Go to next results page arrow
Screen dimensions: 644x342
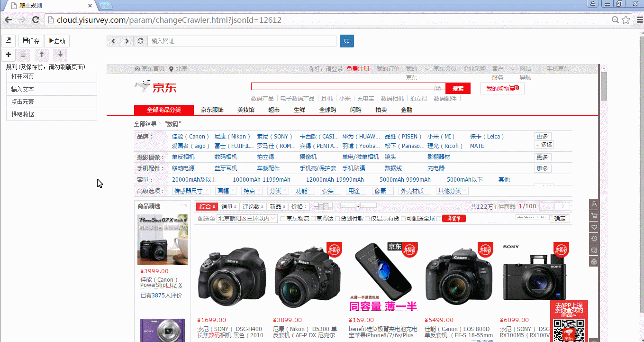tap(562, 206)
